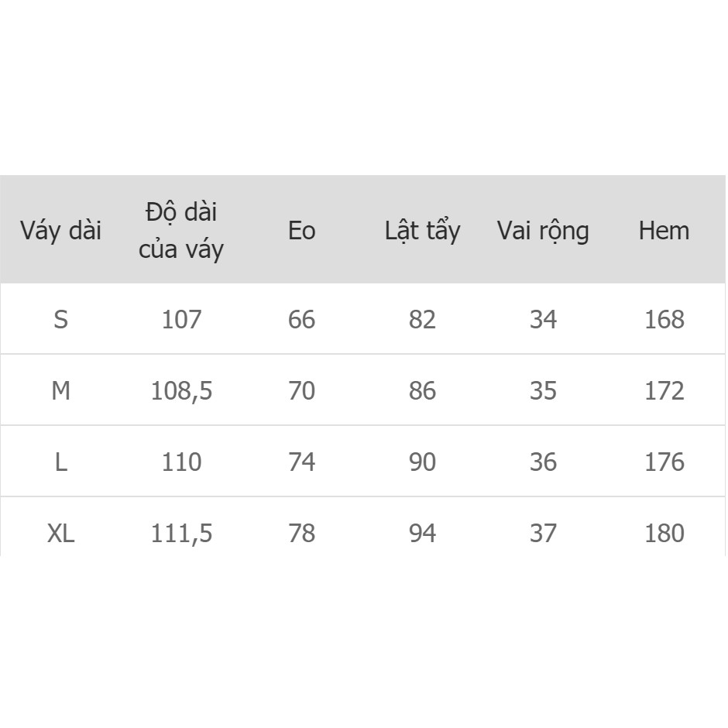
Task: Click the 107 length value for S
Action: click(x=181, y=320)
